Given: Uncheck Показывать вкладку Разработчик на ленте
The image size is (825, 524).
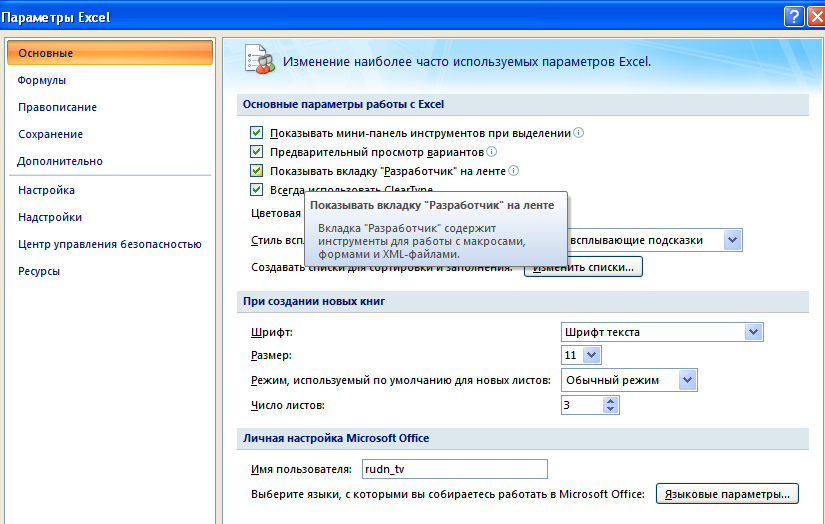Looking at the screenshot, I should coord(256,170).
